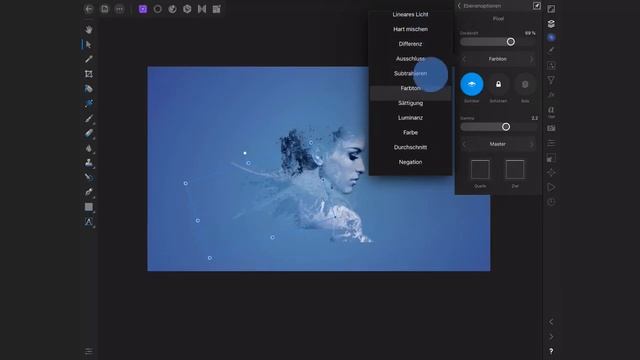Select the Flood Select wand tool
The width and height of the screenshot is (640, 360).
89,103
